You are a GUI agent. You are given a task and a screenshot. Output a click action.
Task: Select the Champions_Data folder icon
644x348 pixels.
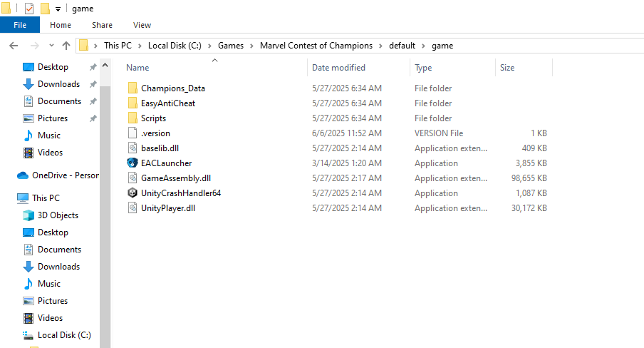(133, 88)
